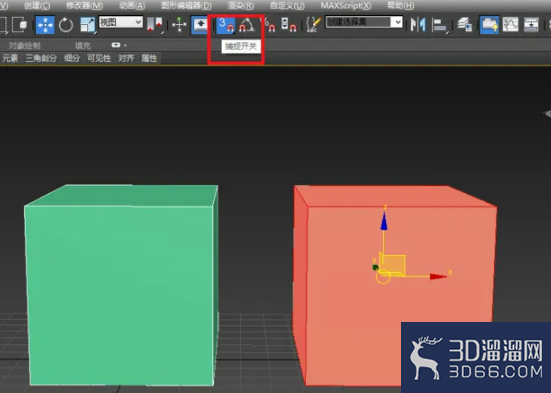Image resolution: width=551 pixels, height=393 pixels.
Task: Open the 对齐 ribbon panel
Action: click(126, 58)
